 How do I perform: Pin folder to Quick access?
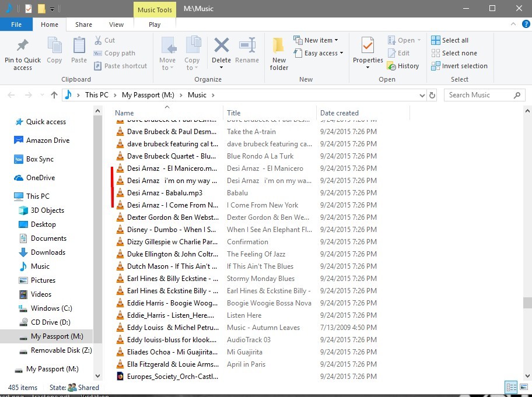pos(22,54)
